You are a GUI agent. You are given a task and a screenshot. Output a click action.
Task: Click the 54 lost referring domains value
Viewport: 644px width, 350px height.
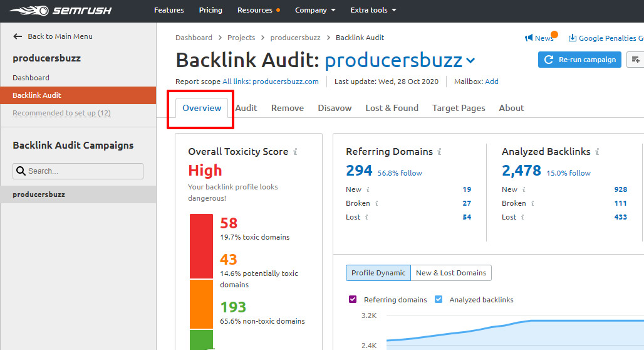(x=467, y=217)
